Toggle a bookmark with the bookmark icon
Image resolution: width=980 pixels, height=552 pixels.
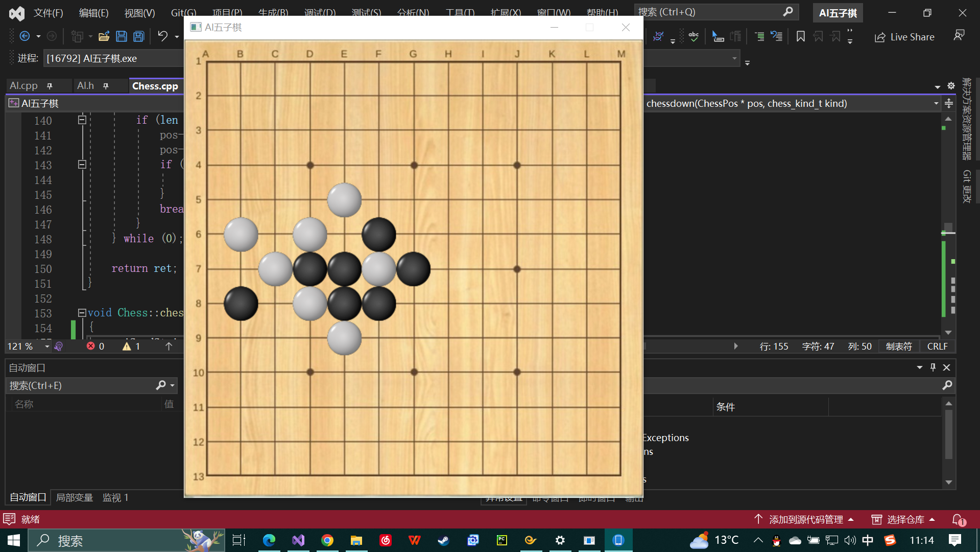tap(800, 36)
